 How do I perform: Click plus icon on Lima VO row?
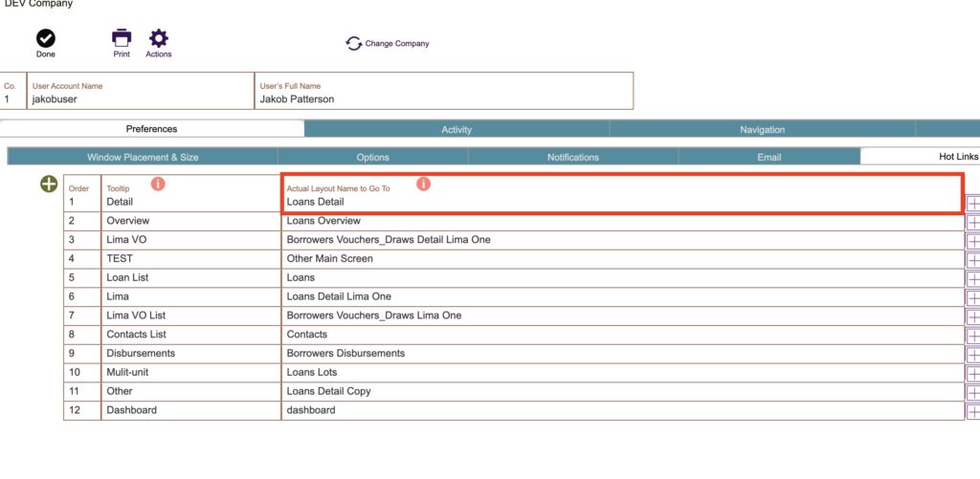(973, 241)
